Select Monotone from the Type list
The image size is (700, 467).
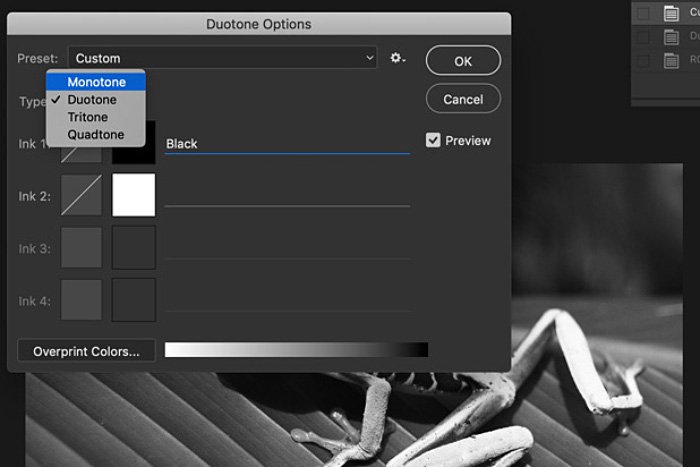96,82
